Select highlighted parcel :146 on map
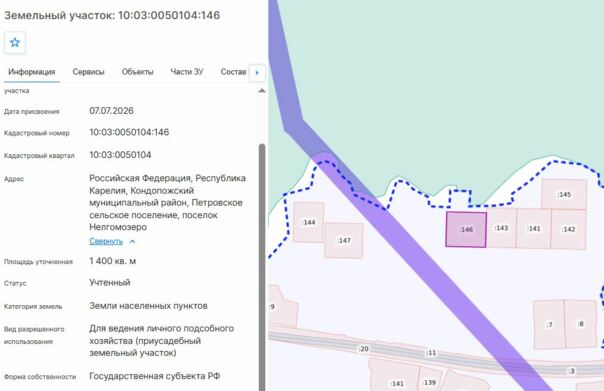Screen dimensions: 604x391 pos(466,230)
